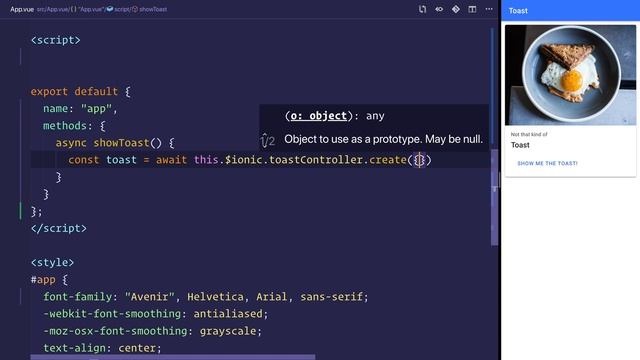Split the editor with the split icon
The image size is (640, 360).
click(472, 9)
